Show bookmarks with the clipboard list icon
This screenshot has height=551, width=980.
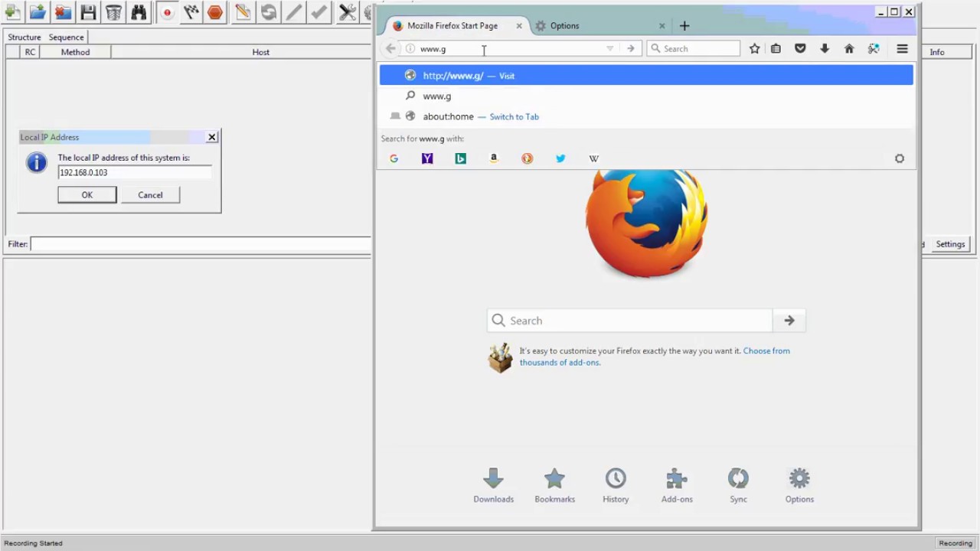tap(776, 48)
